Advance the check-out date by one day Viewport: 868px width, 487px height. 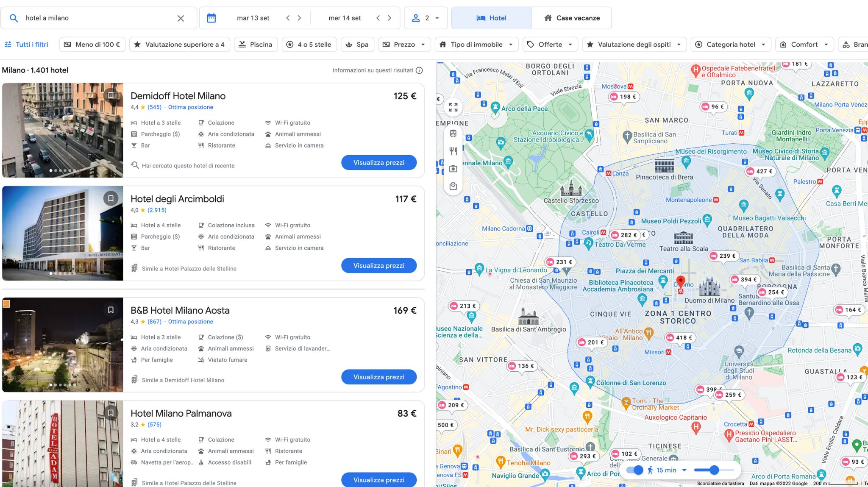pyautogui.click(x=389, y=18)
